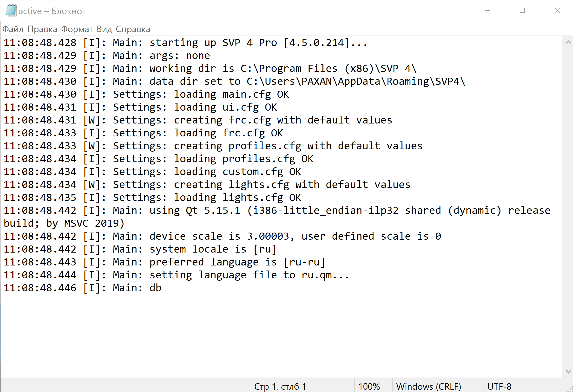Open the Файл menu
Viewport: 573px width, 392px height.
[x=13, y=29]
